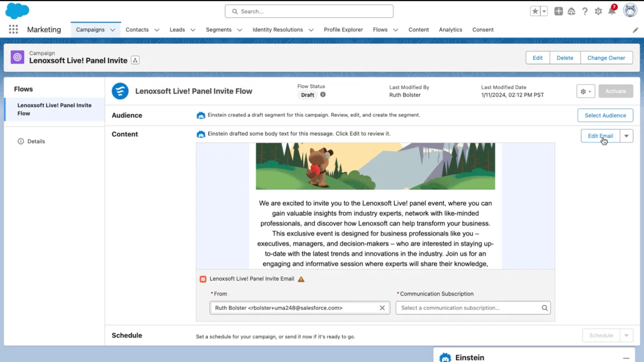This screenshot has height=362, width=644.
Task: Expand the Flows tab chevron
Action: [x=396, y=30]
